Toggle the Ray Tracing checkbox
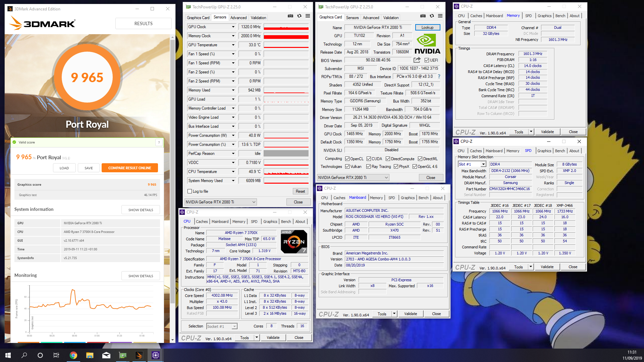Viewport: 644px width, 362px height. coord(368,167)
